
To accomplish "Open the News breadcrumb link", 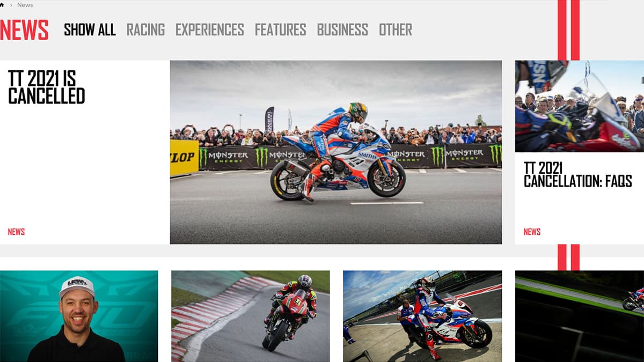I will point(25,5).
